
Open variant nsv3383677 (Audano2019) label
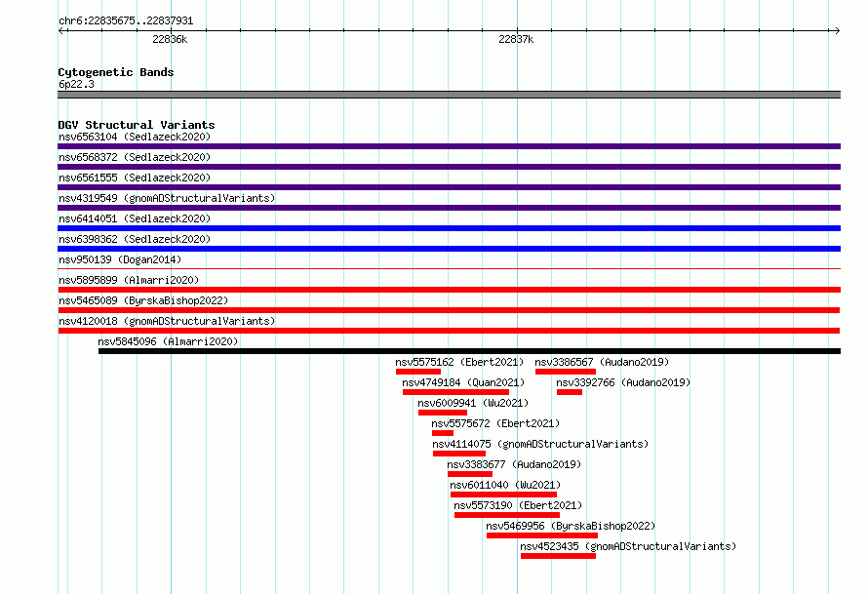[x=514, y=464]
